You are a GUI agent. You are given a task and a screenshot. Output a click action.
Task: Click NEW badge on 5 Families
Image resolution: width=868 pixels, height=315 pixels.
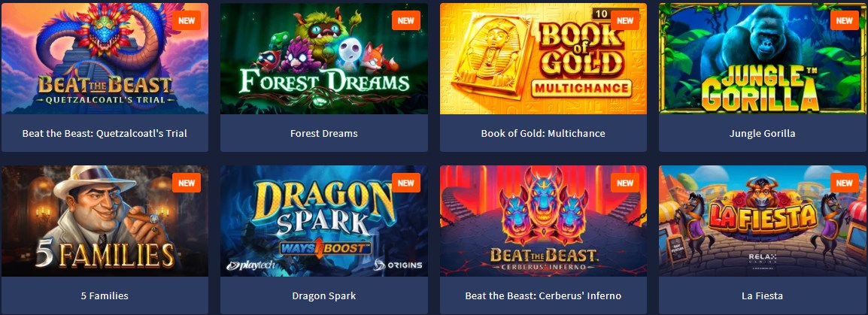[187, 183]
